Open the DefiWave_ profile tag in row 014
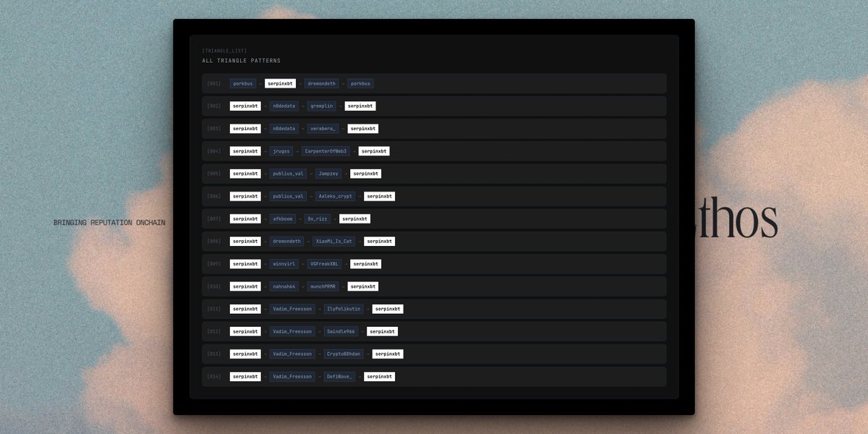 tap(339, 376)
